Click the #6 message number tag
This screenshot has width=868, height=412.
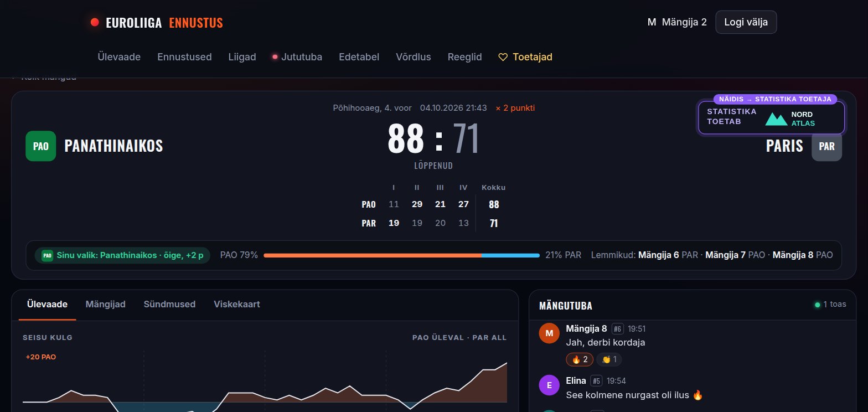[x=618, y=329]
